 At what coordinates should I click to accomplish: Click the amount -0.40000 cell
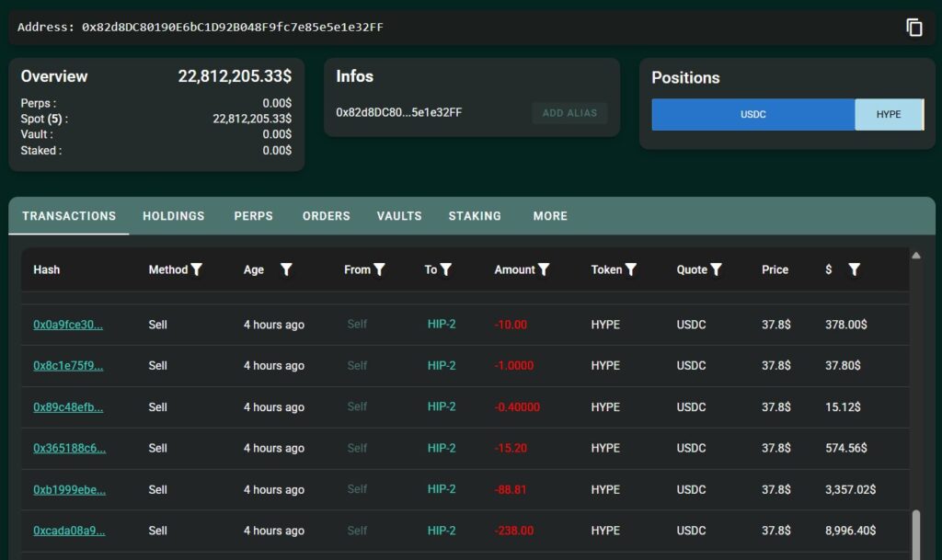[x=517, y=407]
